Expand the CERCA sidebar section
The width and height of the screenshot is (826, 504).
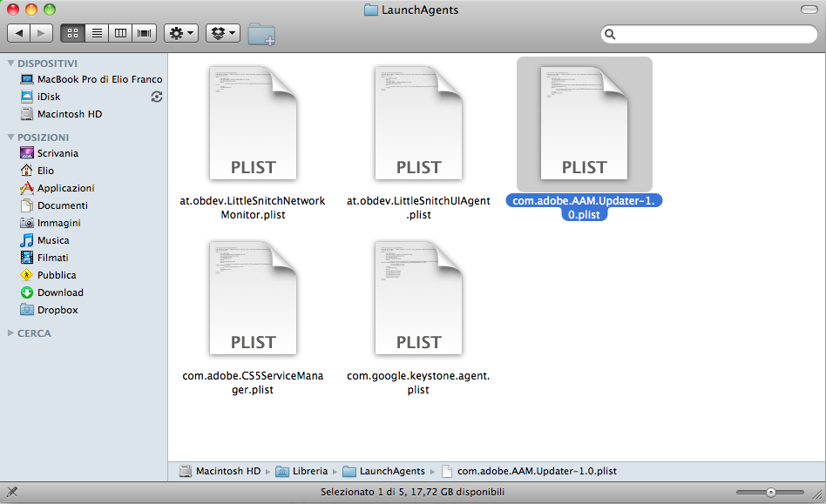(10, 333)
